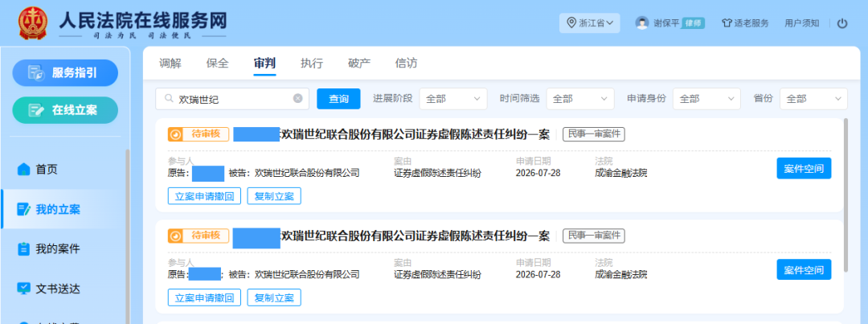This screenshot has width=868, height=324.
Task: Click the 服务指引 document icon
Action: (x=36, y=73)
